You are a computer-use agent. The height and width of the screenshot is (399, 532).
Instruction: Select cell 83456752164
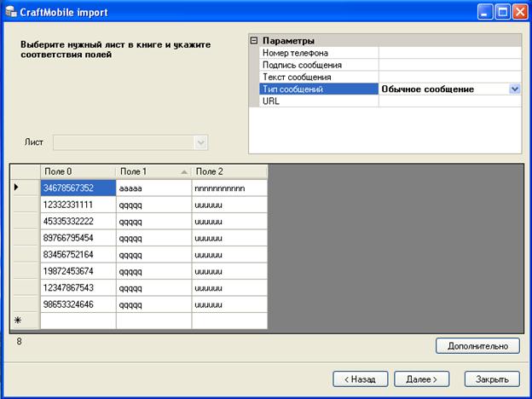click(x=78, y=254)
